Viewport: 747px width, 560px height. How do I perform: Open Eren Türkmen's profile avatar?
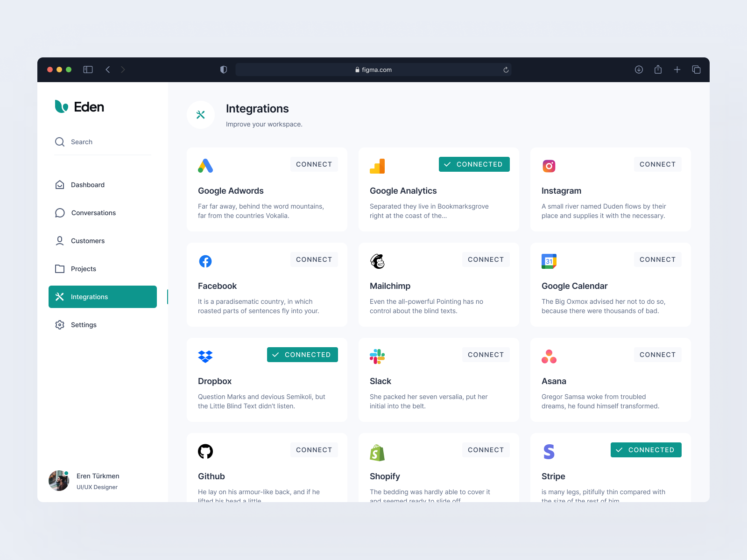click(59, 481)
